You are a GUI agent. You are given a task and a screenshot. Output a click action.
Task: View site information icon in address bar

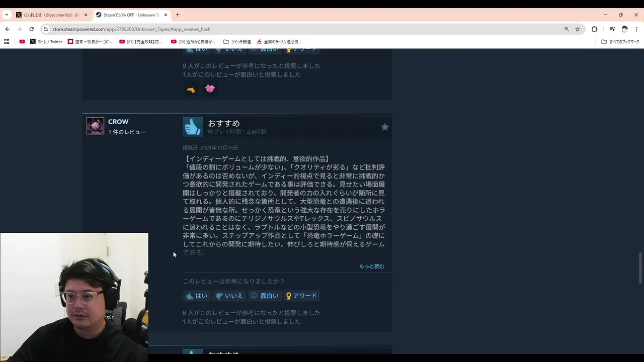[46, 29]
